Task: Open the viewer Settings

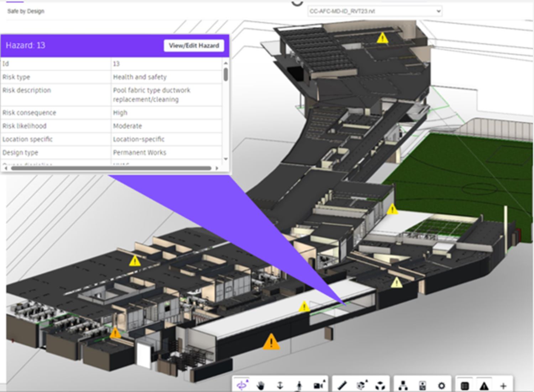Action: pos(441,385)
